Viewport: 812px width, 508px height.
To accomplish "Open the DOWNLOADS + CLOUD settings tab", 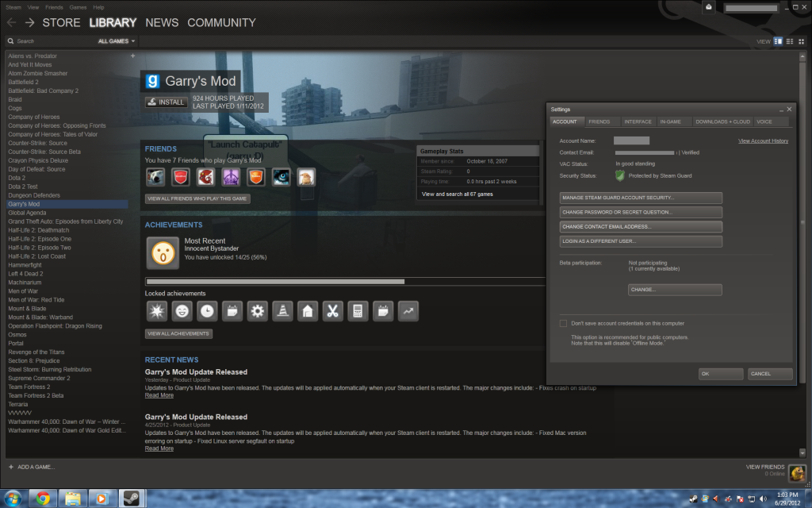I will [x=724, y=121].
